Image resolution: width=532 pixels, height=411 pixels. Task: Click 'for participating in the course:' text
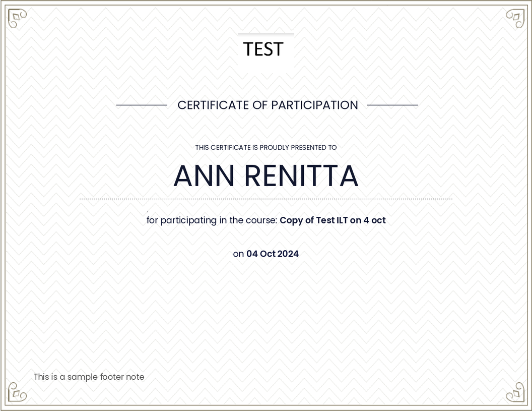(212, 220)
